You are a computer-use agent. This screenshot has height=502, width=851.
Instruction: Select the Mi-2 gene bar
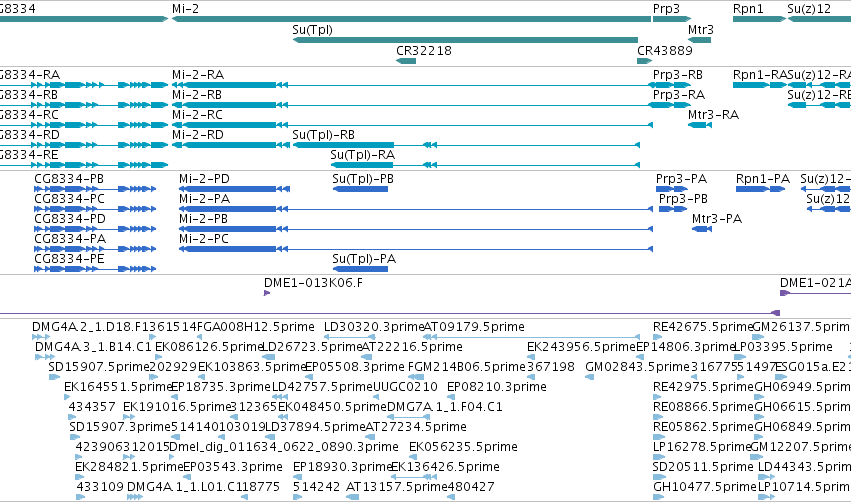tap(411, 19)
